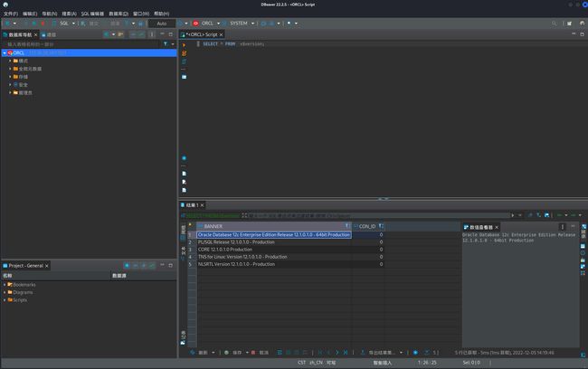The width and height of the screenshot is (588, 369).
Task: Toggle sort order on the BANNER column header
Action: coord(347,226)
